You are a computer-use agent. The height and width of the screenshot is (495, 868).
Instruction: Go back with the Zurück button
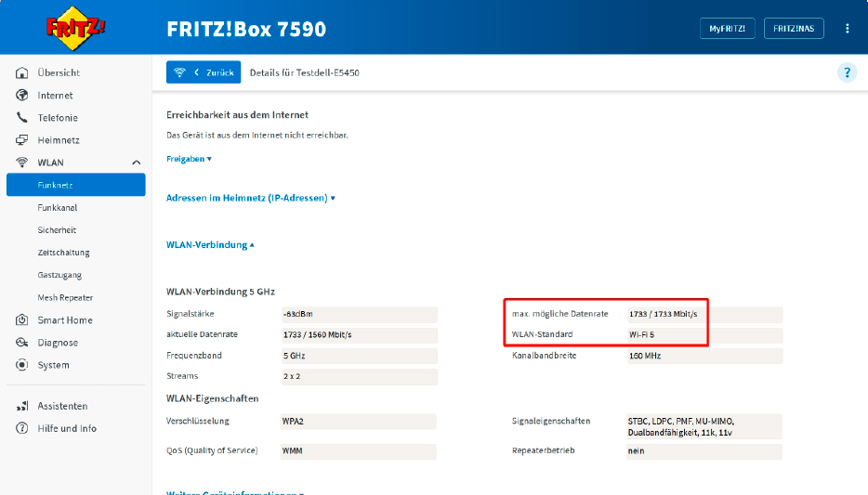click(204, 72)
